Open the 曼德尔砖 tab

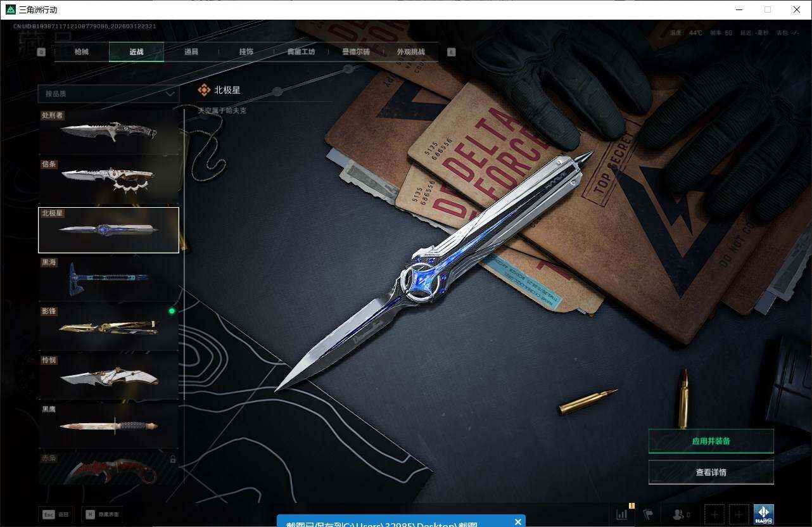point(356,52)
